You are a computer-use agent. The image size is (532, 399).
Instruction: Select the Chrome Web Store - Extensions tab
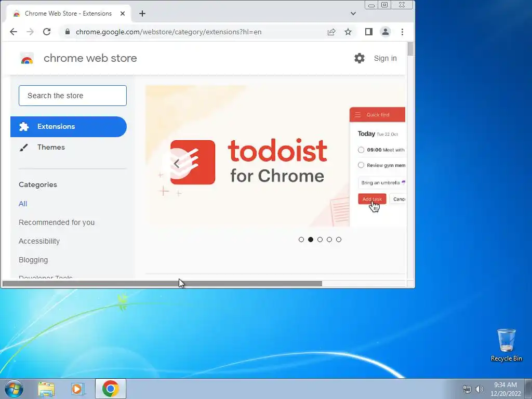click(68, 14)
